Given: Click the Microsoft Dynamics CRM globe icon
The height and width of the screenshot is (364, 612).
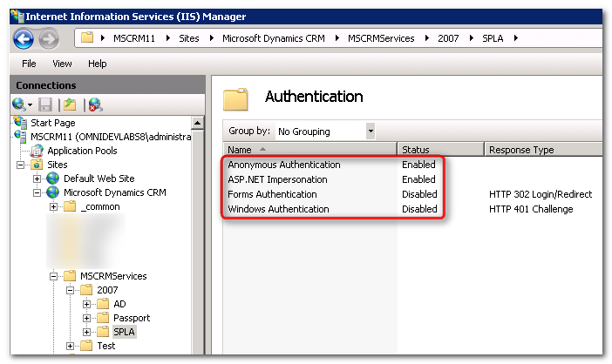Looking at the screenshot, I should click(x=52, y=192).
